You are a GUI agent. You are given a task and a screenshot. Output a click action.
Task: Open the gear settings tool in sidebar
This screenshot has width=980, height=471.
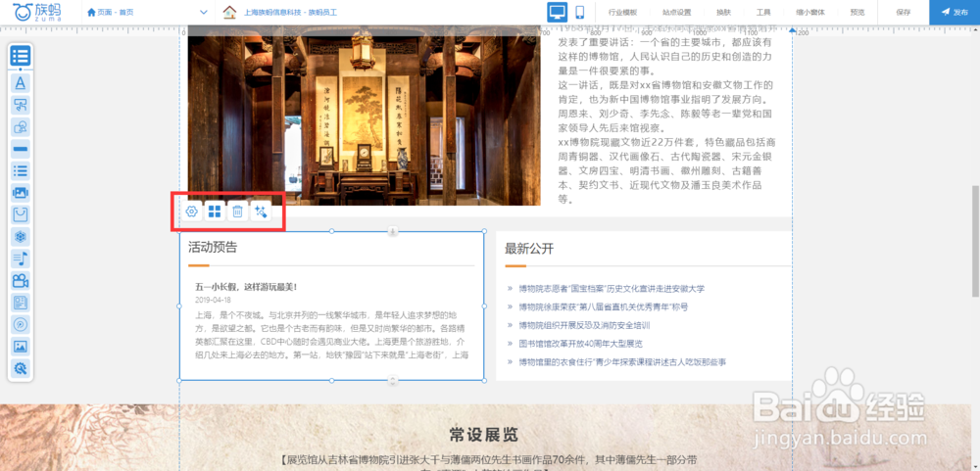coord(20,368)
